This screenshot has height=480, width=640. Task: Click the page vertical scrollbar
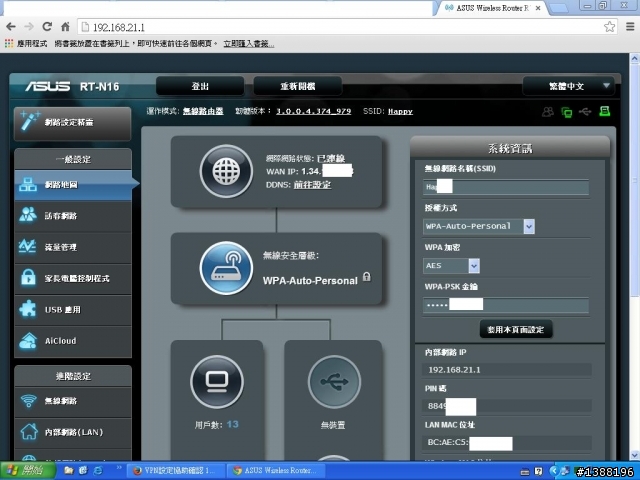[x=635, y=180]
